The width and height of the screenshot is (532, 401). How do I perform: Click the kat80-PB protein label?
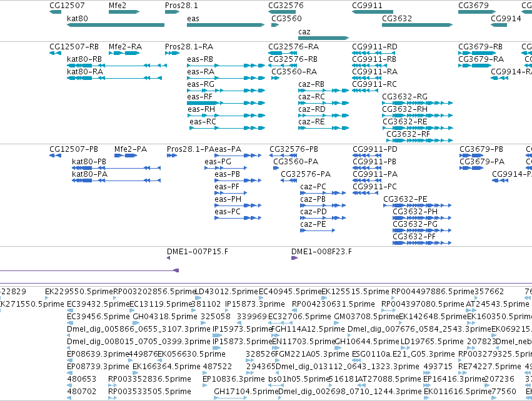(89, 162)
